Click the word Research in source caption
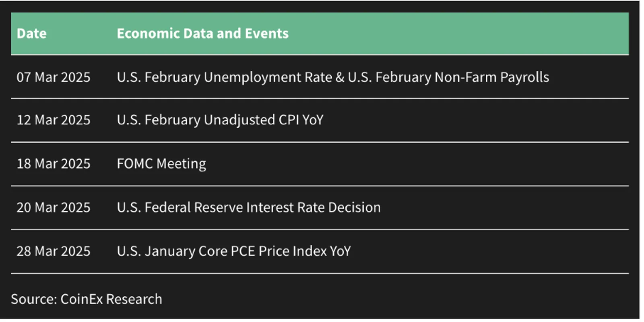 tap(134, 299)
